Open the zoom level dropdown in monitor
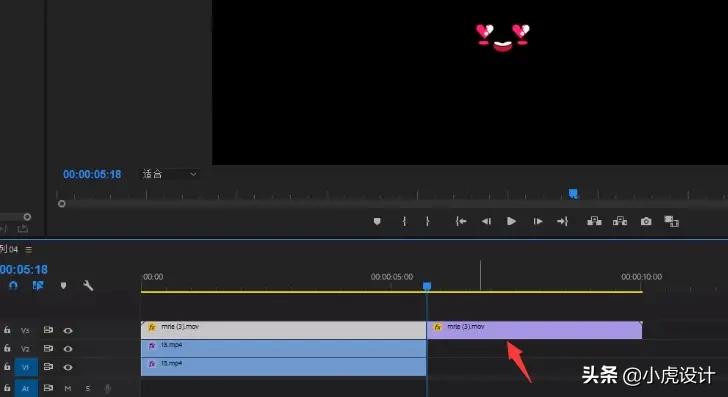This screenshot has width=728, height=397. (x=169, y=174)
